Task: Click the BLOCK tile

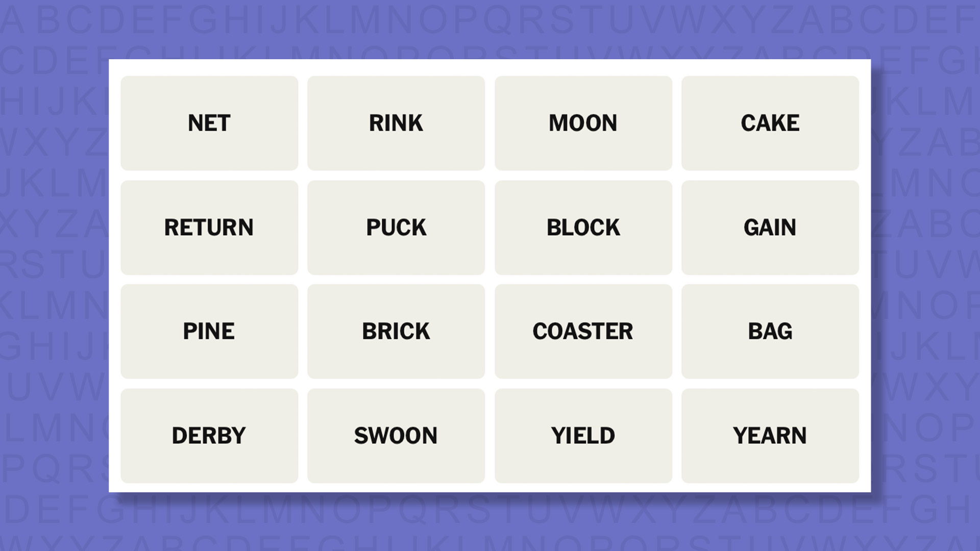Action: (x=583, y=227)
